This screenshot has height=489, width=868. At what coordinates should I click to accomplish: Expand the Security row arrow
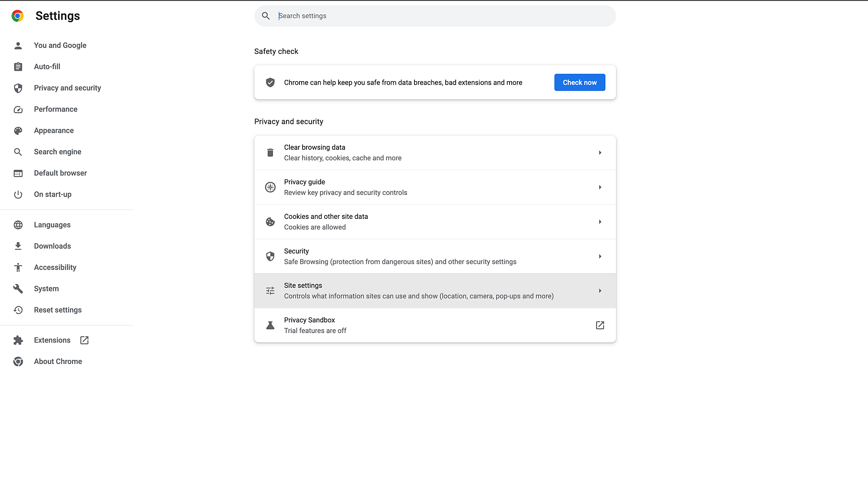pyautogui.click(x=600, y=257)
